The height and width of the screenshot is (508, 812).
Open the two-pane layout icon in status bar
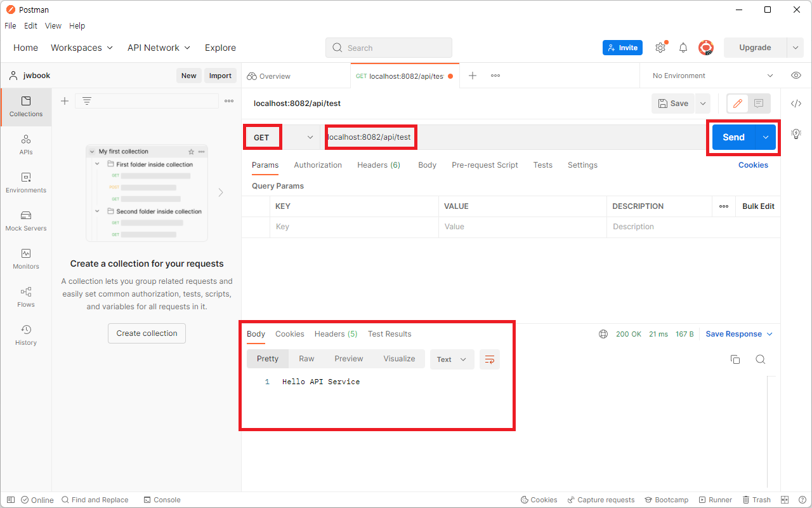click(785, 500)
